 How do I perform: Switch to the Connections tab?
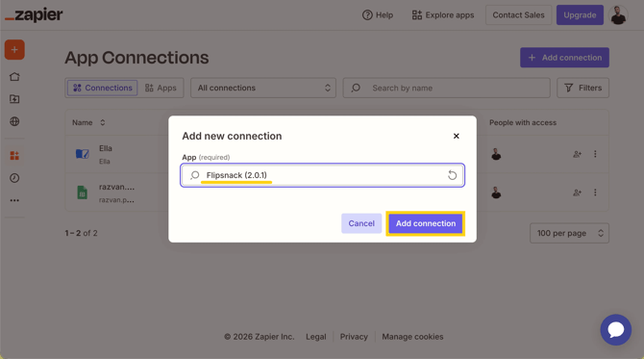(103, 88)
